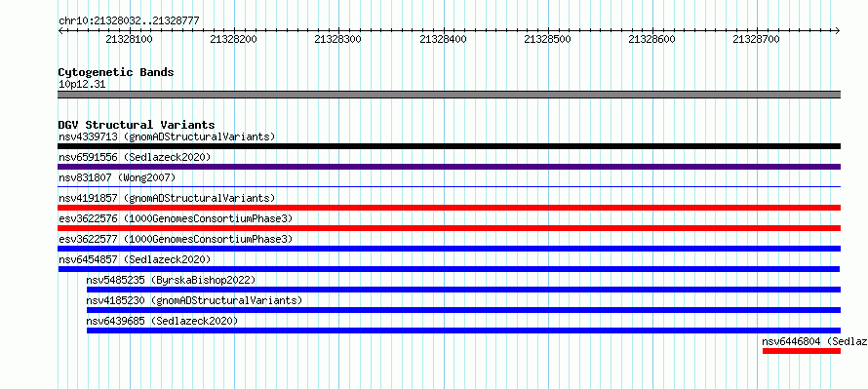Click the blue nsv6439685 variant bar
868x389 pixels.
pos(463,331)
